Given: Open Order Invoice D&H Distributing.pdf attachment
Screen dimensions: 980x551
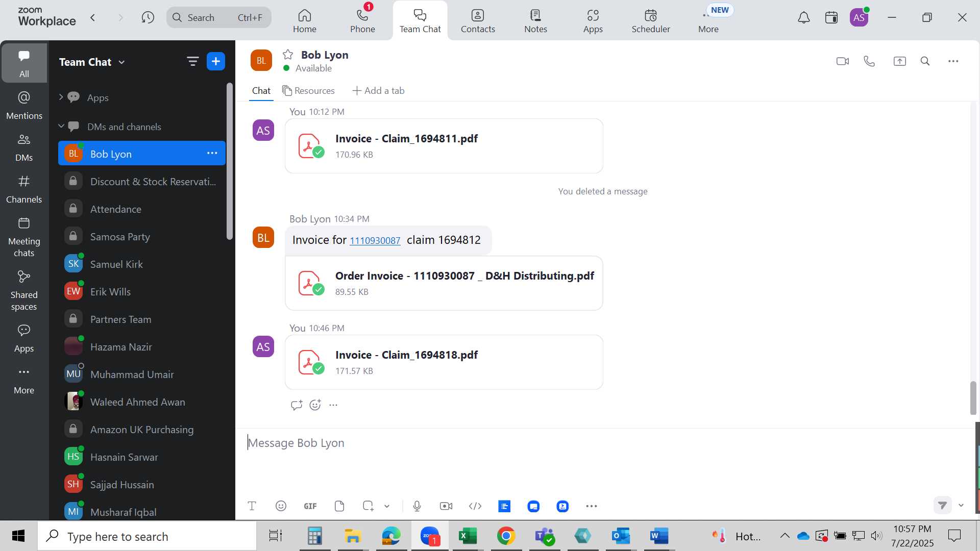Looking at the screenshot, I should (x=444, y=283).
